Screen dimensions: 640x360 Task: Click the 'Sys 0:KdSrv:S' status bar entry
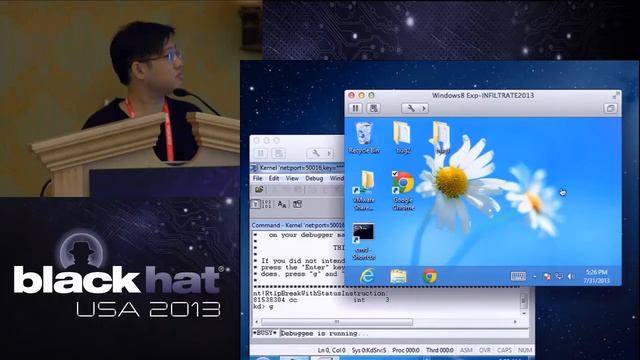[x=369, y=350]
